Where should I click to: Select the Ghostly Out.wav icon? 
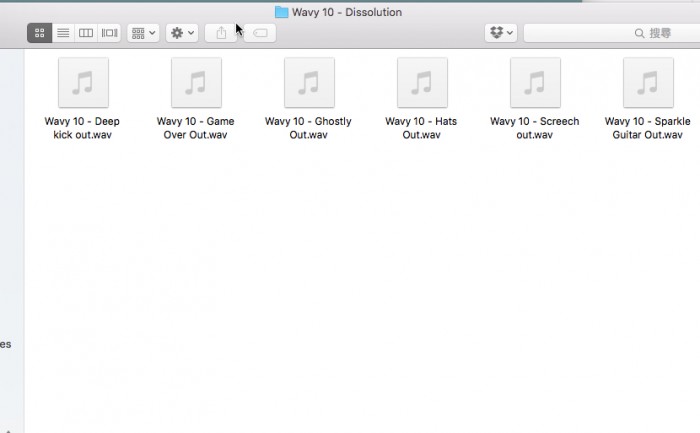pos(309,83)
